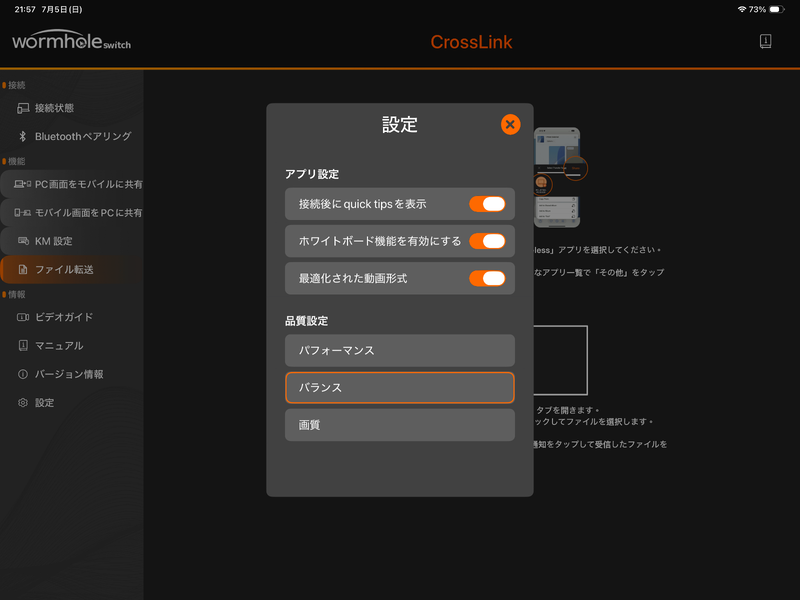Click the 品質設定 section heading
800x600 pixels.
tap(307, 321)
